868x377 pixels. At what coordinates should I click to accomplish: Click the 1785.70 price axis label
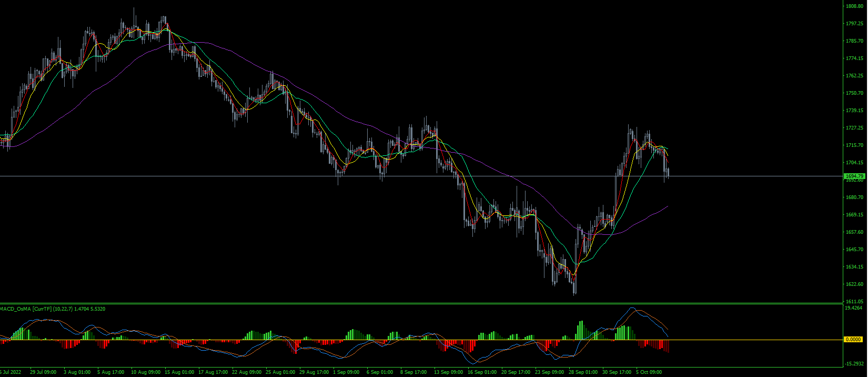(855, 41)
